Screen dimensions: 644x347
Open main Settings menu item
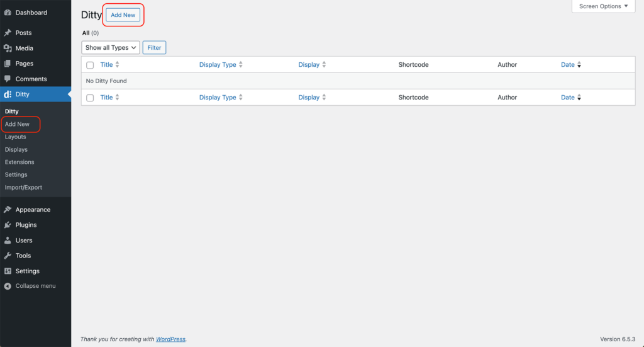pyautogui.click(x=28, y=271)
